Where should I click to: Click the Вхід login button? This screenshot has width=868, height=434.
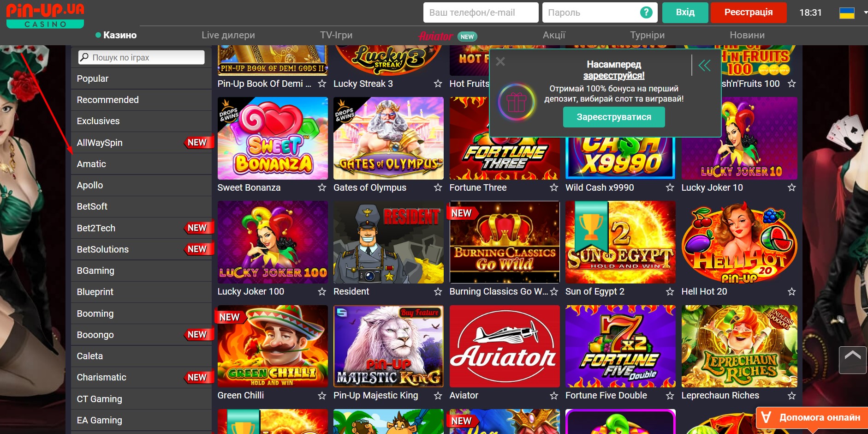point(685,12)
